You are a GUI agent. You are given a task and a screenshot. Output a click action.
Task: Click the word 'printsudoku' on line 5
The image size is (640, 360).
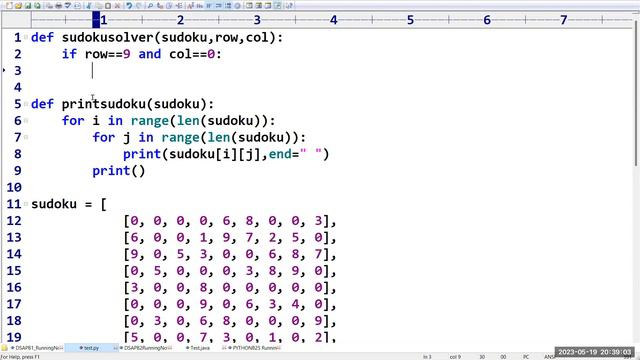pos(104,104)
